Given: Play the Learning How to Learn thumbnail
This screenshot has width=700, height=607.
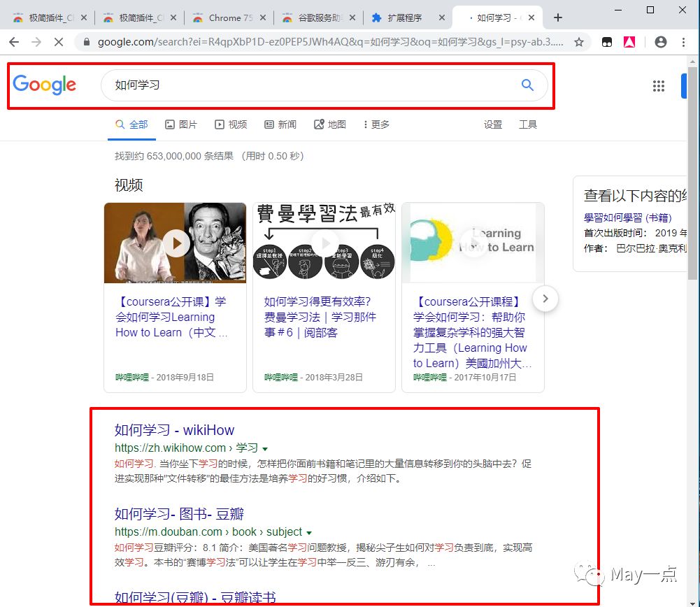Looking at the screenshot, I should click(473, 243).
